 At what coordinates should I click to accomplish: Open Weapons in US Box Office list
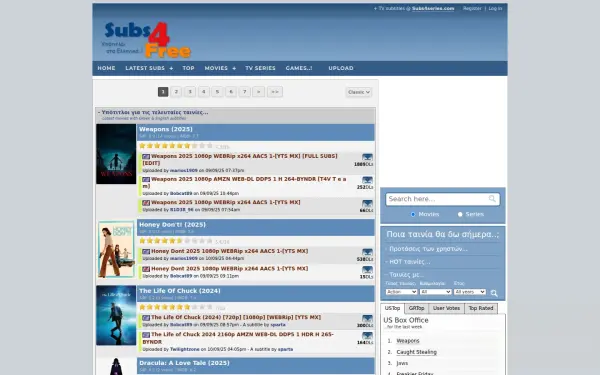[408, 341]
